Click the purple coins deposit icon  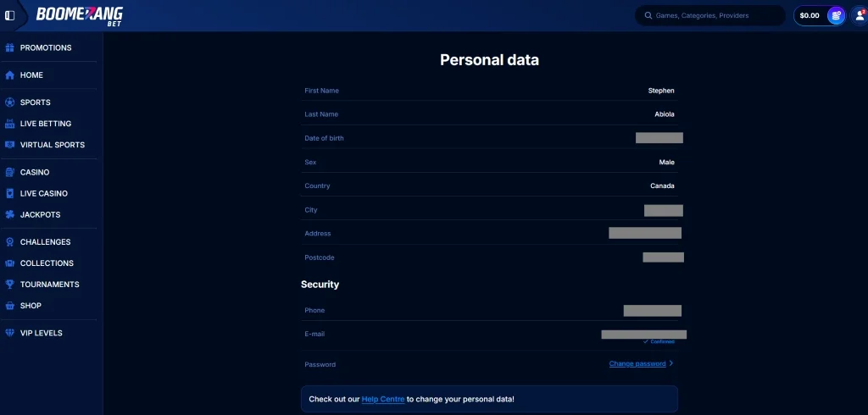[x=836, y=15]
